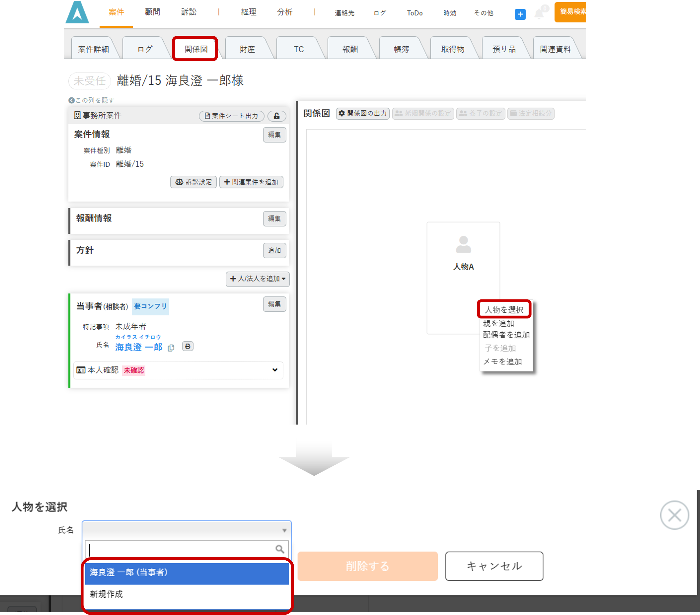Click the 人物A person avatar icon
The image size is (700, 615).
pos(463,244)
